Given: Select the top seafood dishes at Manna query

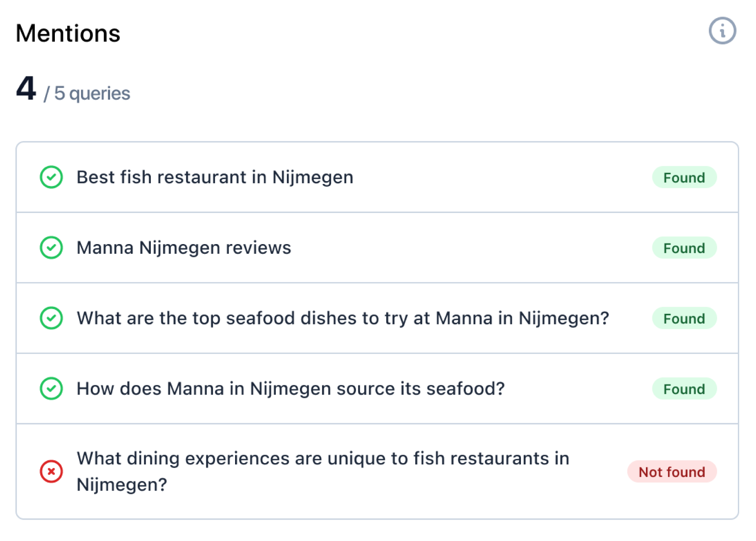Looking at the screenshot, I should [343, 318].
